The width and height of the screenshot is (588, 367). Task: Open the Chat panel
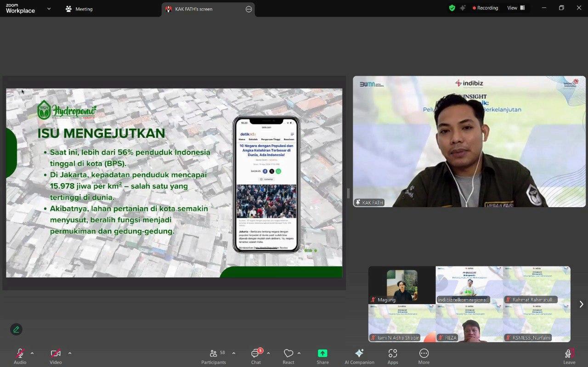(256, 356)
